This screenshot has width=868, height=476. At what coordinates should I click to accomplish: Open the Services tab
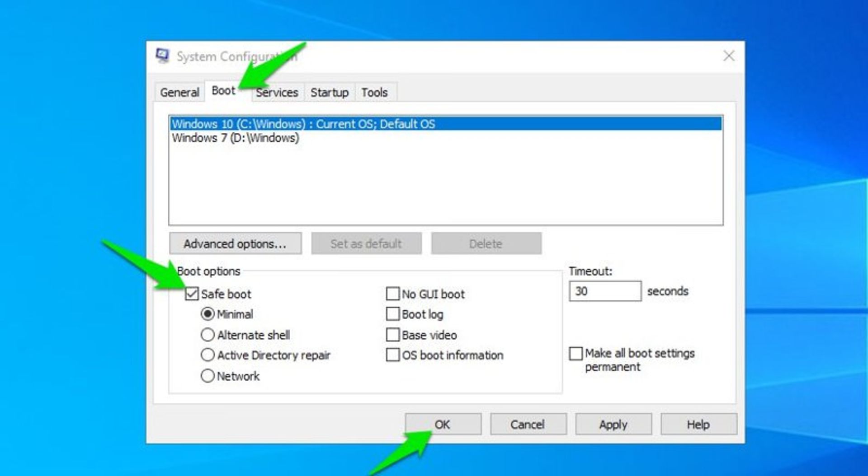point(277,93)
